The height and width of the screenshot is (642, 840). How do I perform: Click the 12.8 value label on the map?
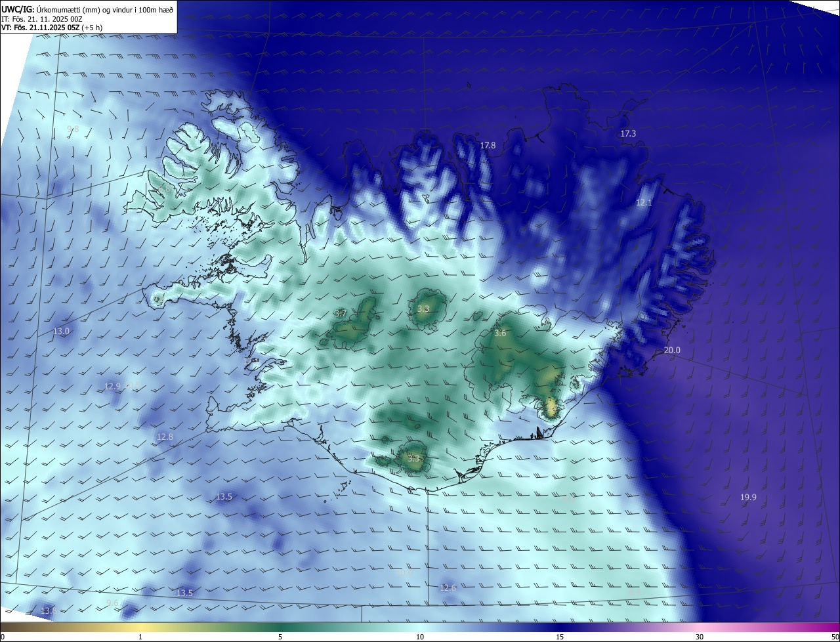click(165, 437)
